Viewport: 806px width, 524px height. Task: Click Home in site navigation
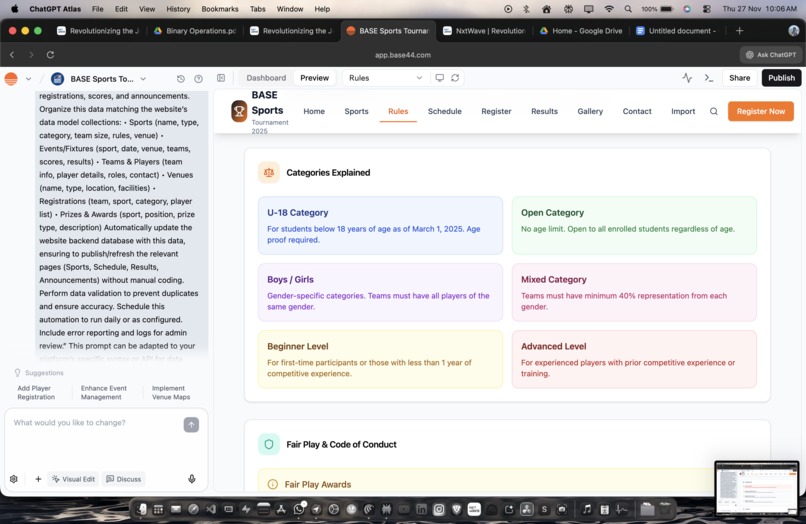[314, 111]
